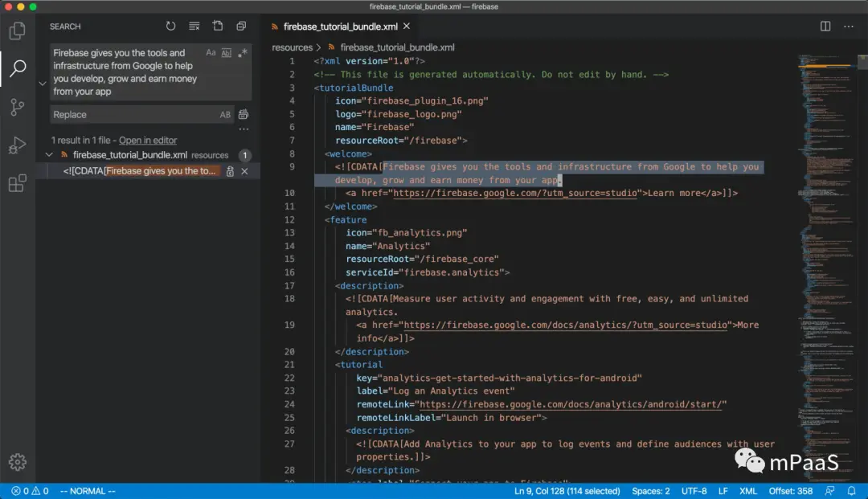
Task: Split the editor to the right
Action: [x=825, y=27]
